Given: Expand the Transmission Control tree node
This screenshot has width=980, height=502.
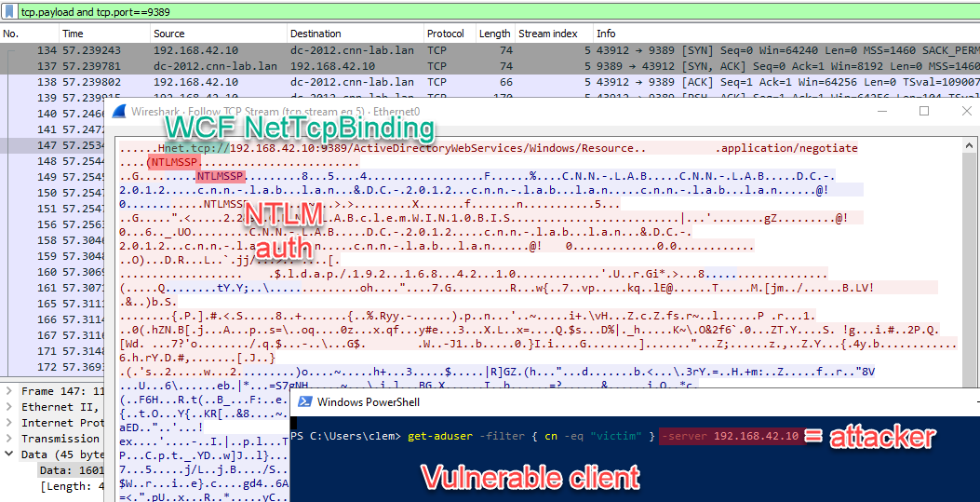Looking at the screenshot, I should pyautogui.click(x=8, y=439).
